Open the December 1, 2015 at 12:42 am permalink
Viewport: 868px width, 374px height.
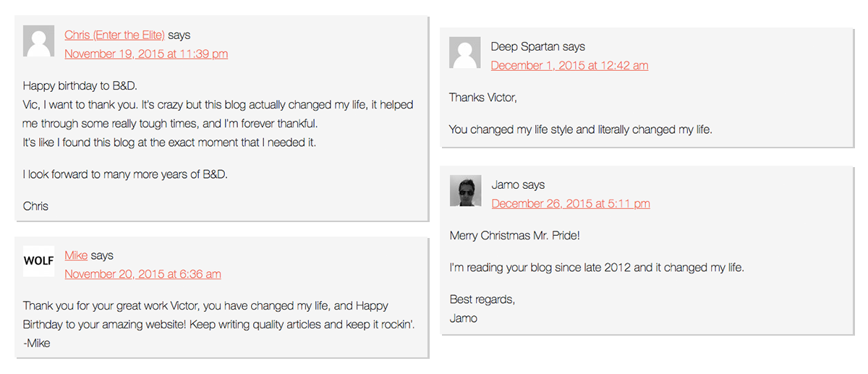point(569,66)
